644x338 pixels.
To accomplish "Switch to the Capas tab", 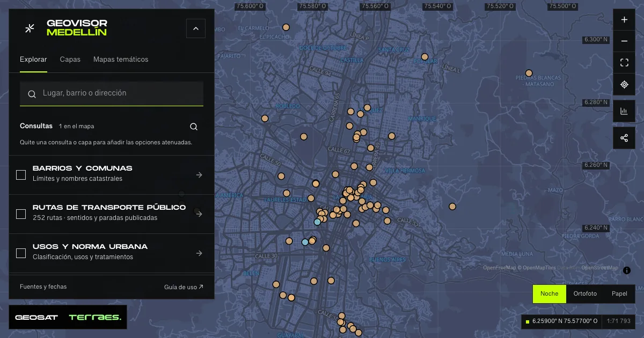I will (x=70, y=60).
